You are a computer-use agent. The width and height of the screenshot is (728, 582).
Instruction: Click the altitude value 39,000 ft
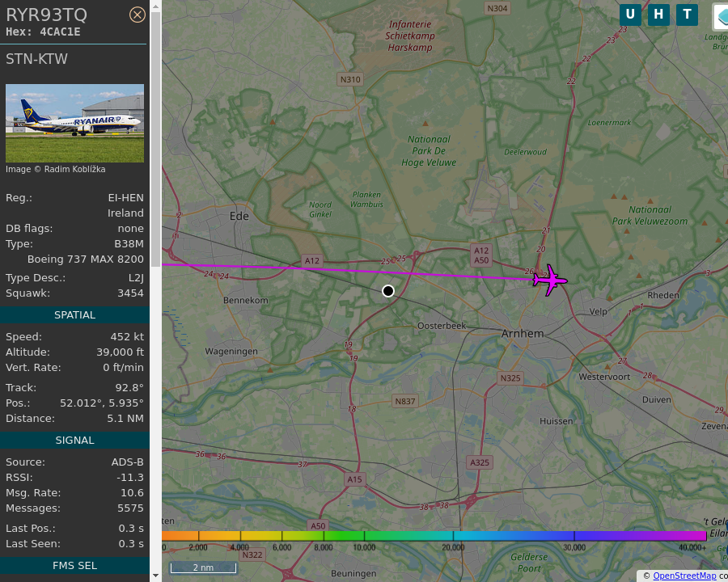point(121,352)
